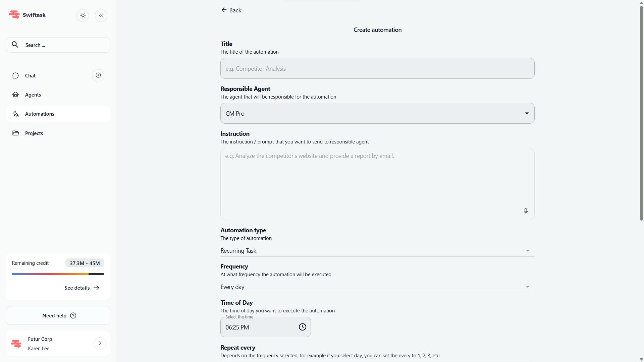Viewport: 644px width, 362px height.
Task: Open the time picker clock icon
Action: (302, 327)
